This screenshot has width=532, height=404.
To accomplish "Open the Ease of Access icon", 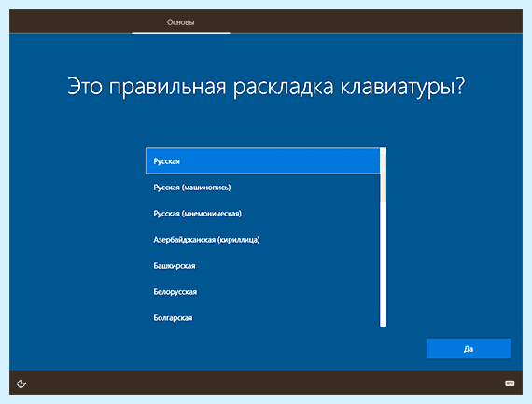I will point(21,383).
